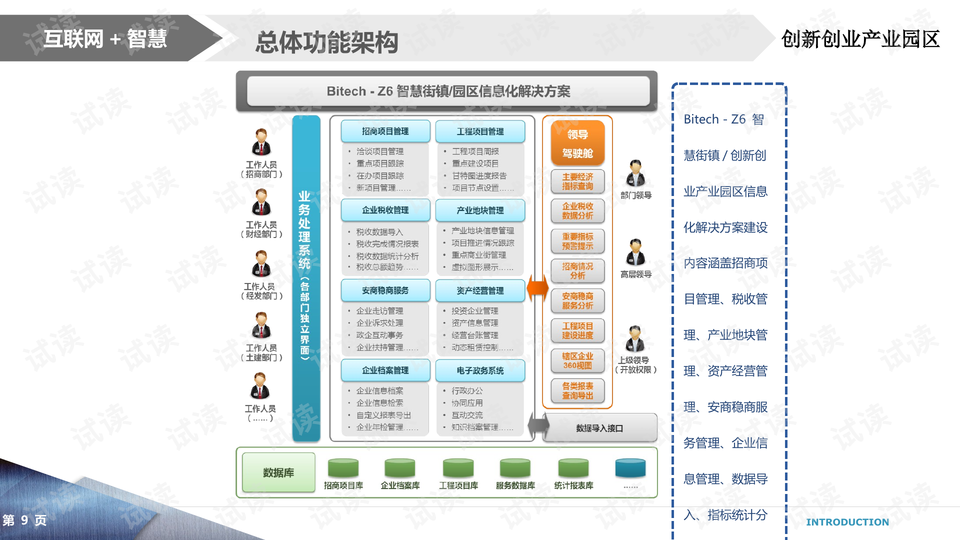Open the 资产经营管理 module header
The width and height of the screenshot is (960, 540).
click(480, 291)
